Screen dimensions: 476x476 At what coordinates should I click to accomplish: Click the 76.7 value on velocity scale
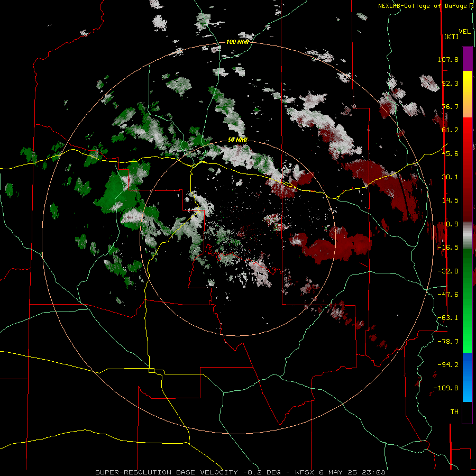450,106
